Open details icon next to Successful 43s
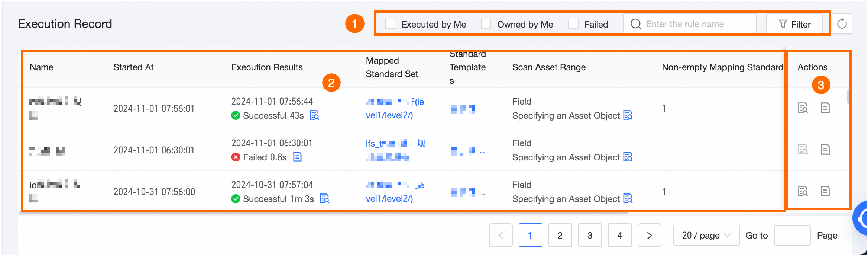Screen dimensions: 868x256 coord(314,115)
